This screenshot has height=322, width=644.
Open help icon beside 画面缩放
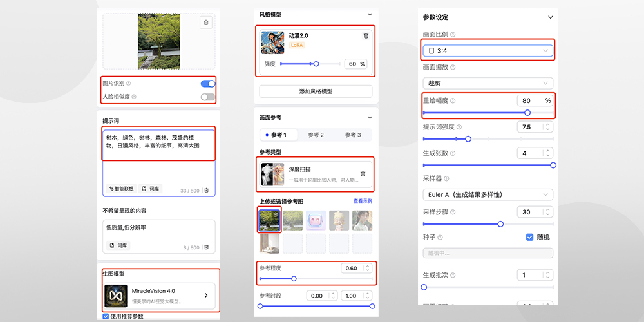(x=453, y=67)
